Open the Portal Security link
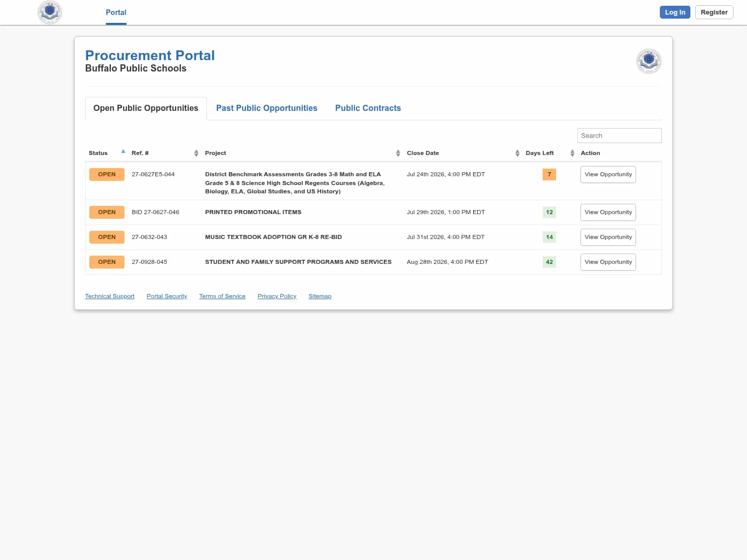 pos(167,296)
